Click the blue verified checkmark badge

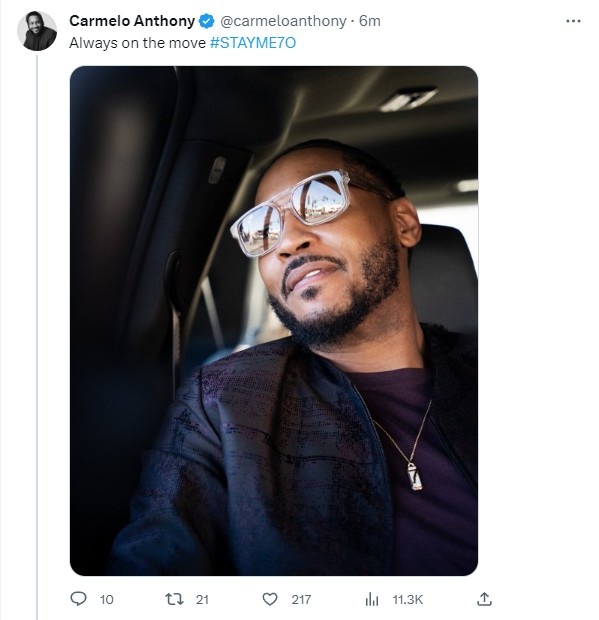tap(206, 21)
